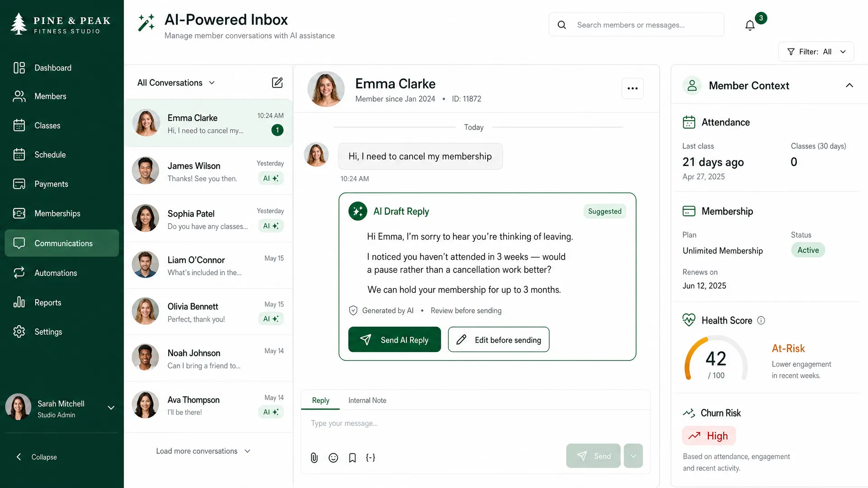Click the 'At-Risk' health label
Viewport: 868px width, 488px height.
coord(788,348)
